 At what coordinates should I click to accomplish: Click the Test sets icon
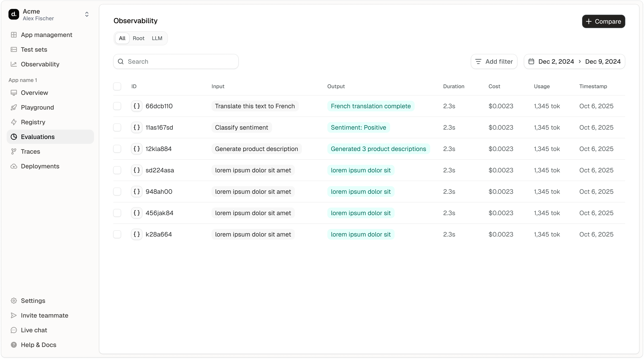point(14,49)
